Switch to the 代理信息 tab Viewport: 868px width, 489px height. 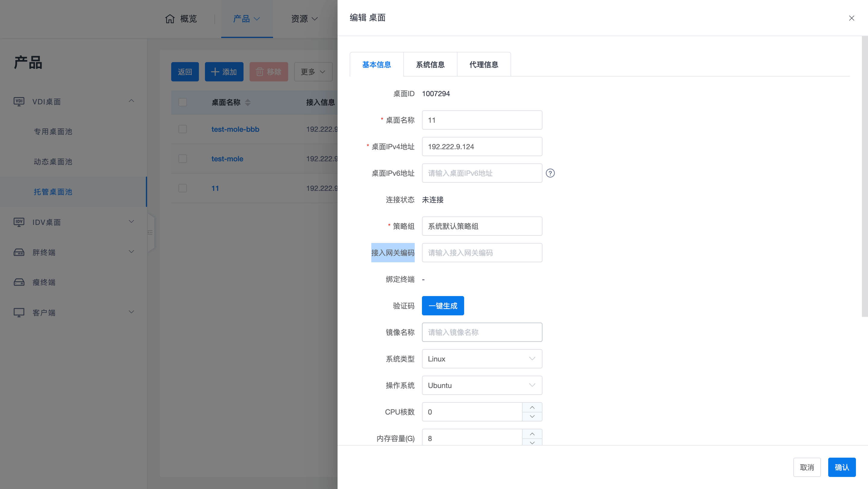(x=483, y=65)
